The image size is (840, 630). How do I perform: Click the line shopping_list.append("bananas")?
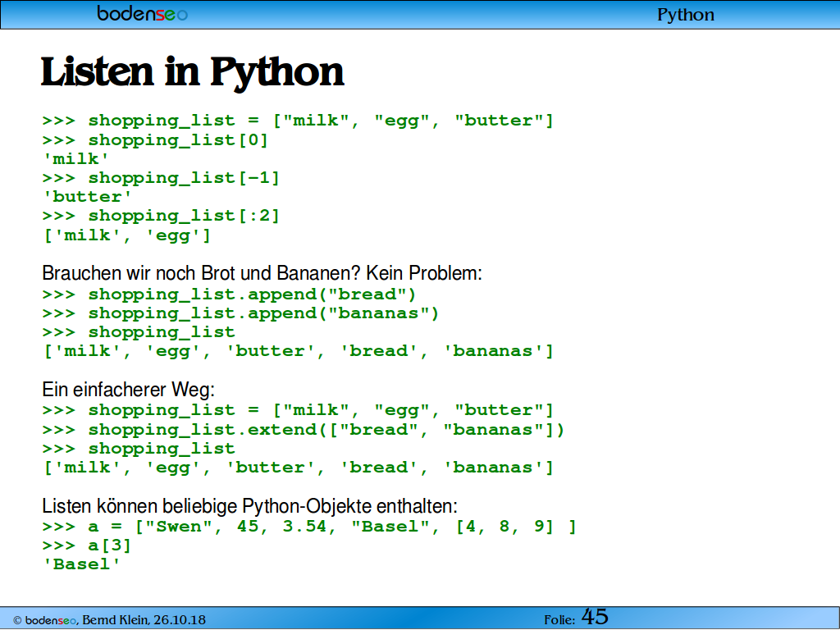coord(240,313)
